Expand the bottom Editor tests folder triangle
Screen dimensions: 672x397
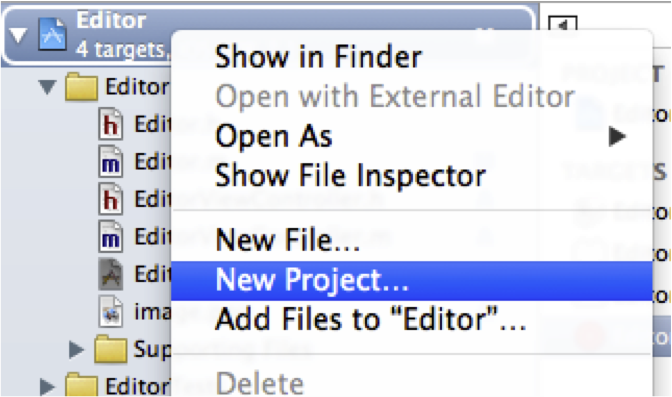point(47,386)
